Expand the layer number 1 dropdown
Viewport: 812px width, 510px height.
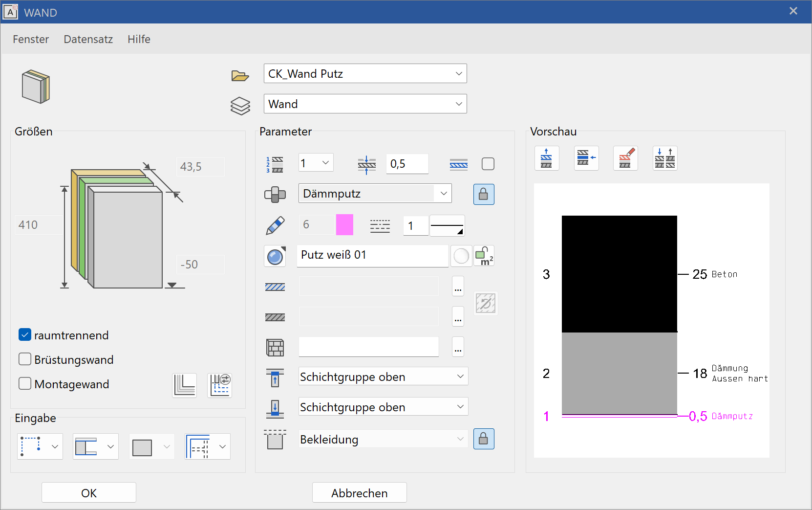coord(316,163)
